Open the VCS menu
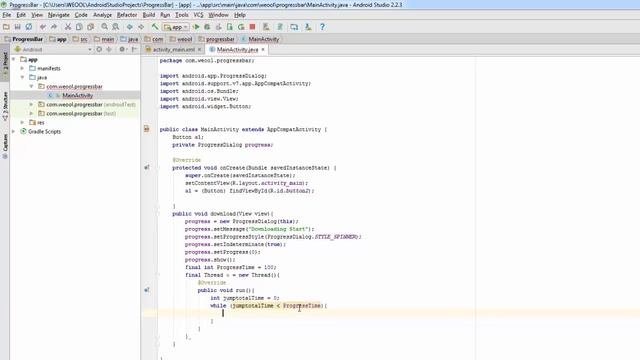 (x=198, y=15)
